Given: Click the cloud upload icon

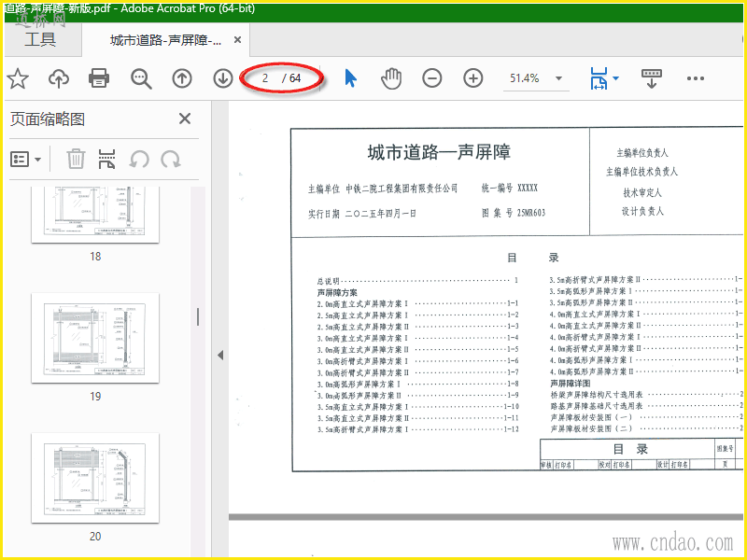Looking at the screenshot, I should [x=59, y=78].
